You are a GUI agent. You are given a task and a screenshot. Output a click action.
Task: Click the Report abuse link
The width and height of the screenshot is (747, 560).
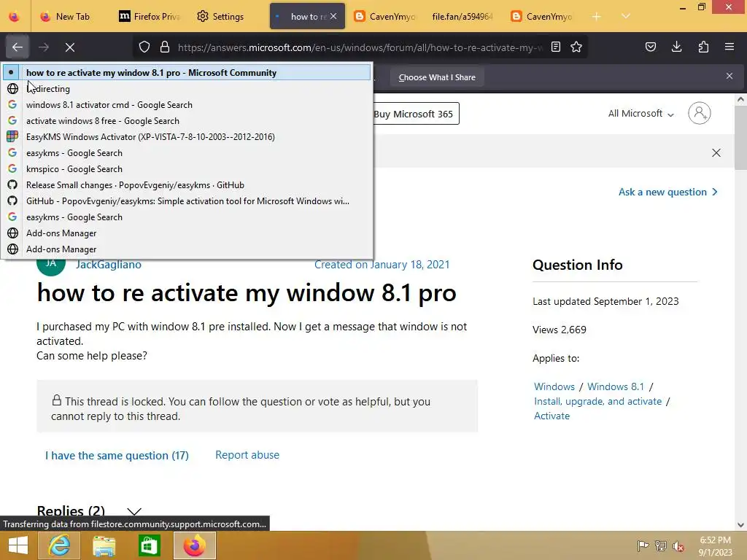(247, 455)
